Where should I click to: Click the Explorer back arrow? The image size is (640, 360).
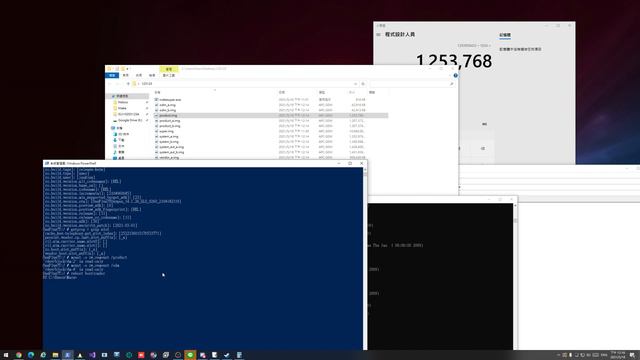click(x=109, y=84)
